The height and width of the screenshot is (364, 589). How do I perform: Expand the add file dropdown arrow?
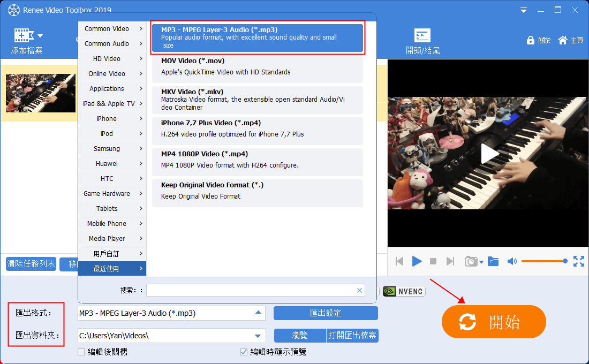(40, 36)
